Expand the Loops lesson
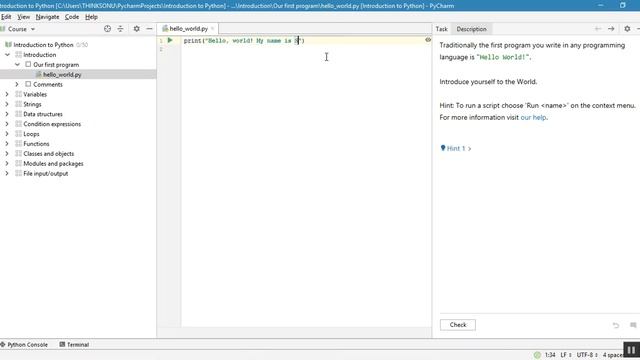640x360 pixels. click(x=7, y=133)
